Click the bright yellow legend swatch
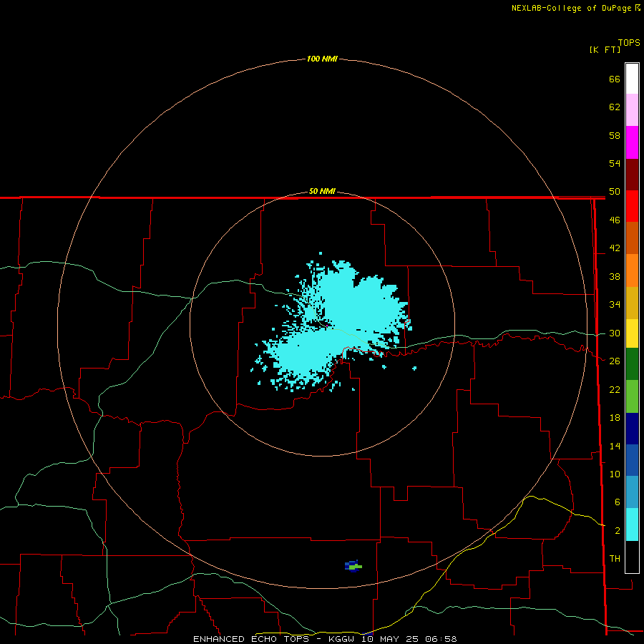644x644 pixels. 632,333
